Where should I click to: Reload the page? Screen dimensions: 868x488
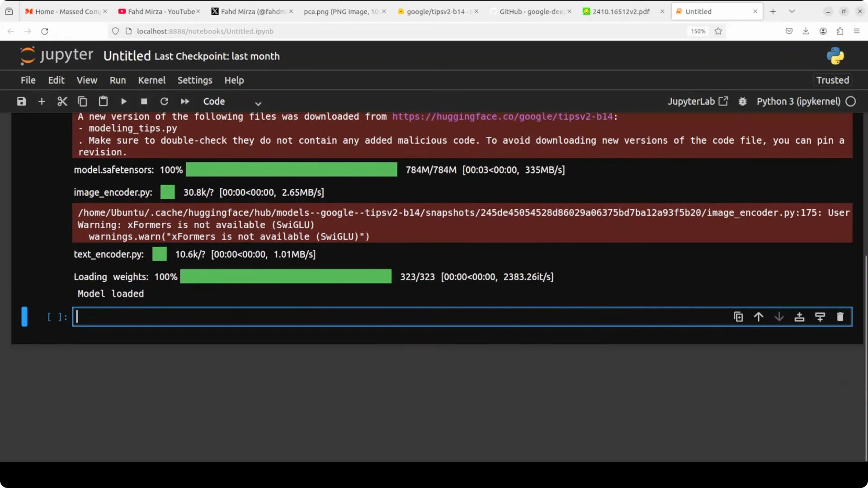click(44, 31)
